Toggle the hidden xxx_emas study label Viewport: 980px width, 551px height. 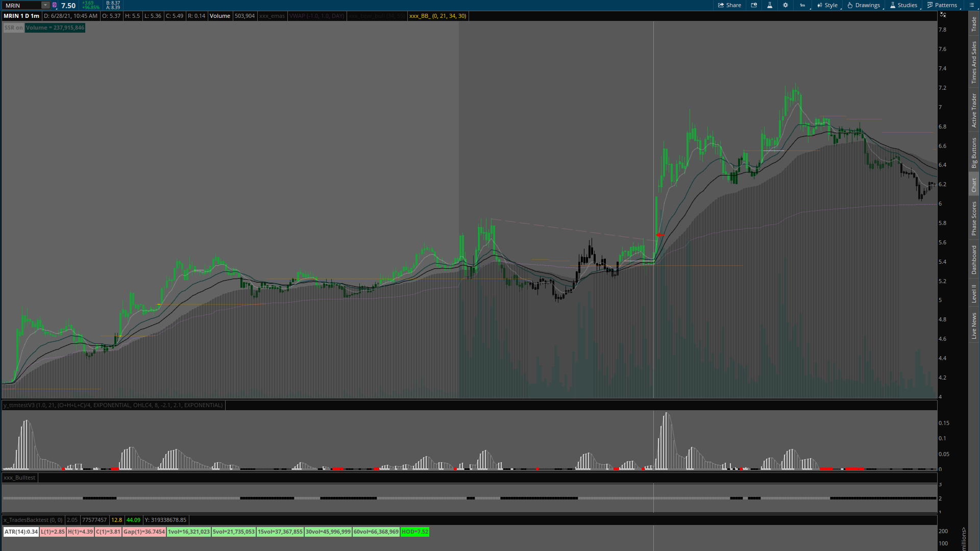[272, 16]
